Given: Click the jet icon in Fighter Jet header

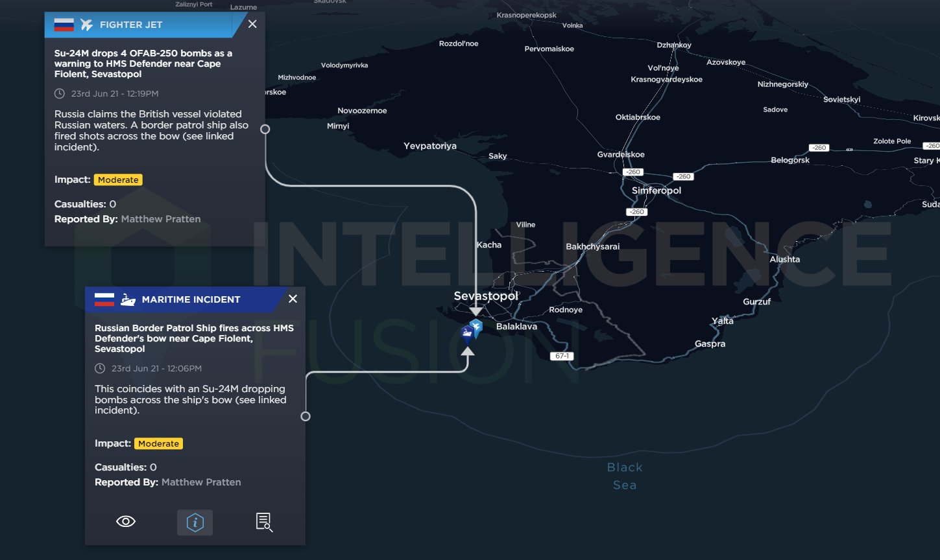Looking at the screenshot, I should tap(86, 25).
